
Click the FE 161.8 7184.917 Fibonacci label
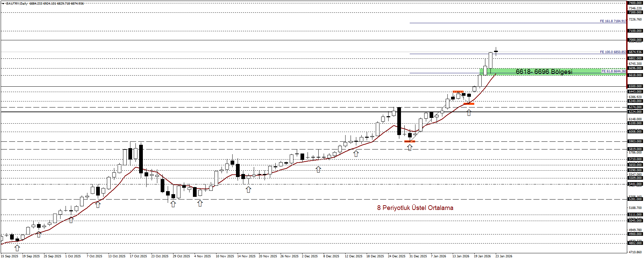pos(613,21)
